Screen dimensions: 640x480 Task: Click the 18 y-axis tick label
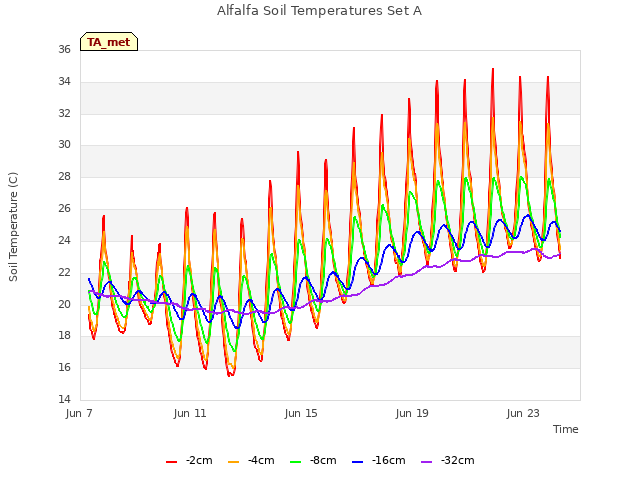pyautogui.click(x=64, y=335)
